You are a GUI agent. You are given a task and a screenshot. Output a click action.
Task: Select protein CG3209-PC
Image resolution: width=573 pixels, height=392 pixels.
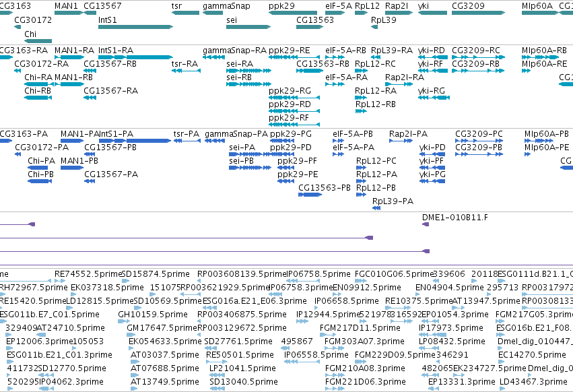click(479, 134)
